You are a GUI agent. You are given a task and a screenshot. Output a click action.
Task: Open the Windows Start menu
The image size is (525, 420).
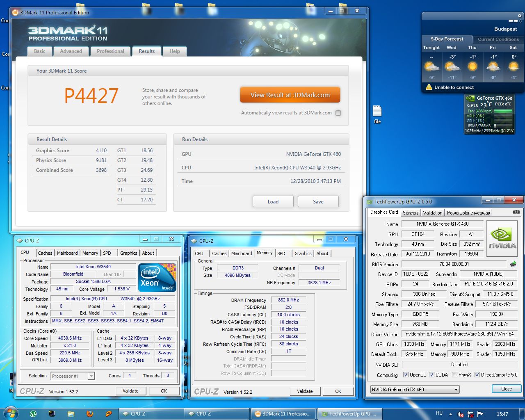11,413
